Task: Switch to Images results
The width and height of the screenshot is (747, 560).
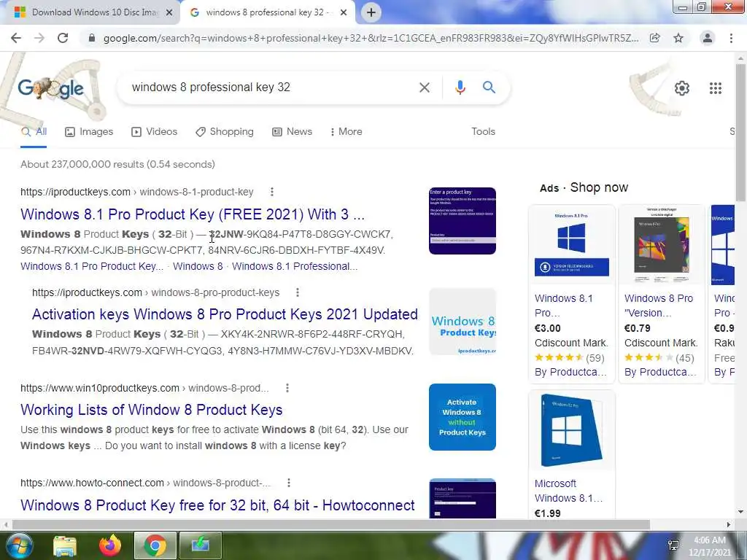Action: pyautogui.click(x=89, y=132)
